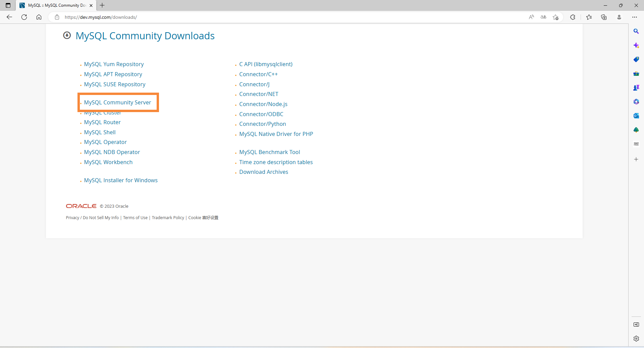Open MySQL Community Server link
This screenshot has height=348, width=644.
117,102
